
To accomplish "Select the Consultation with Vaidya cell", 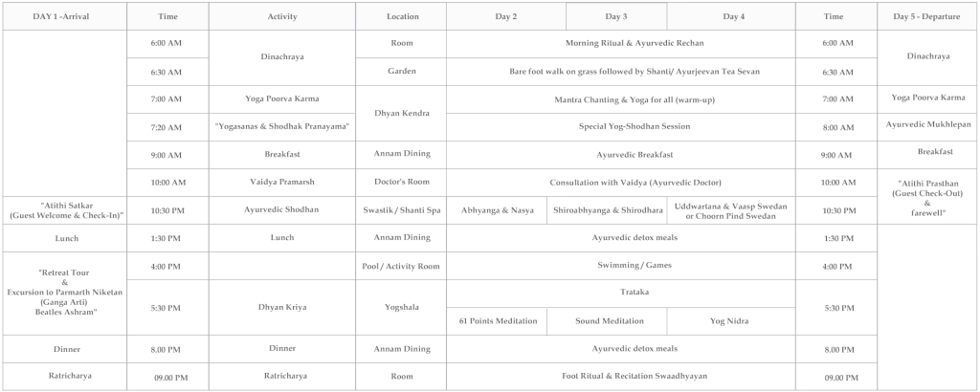I will click(x=621, y=181).
